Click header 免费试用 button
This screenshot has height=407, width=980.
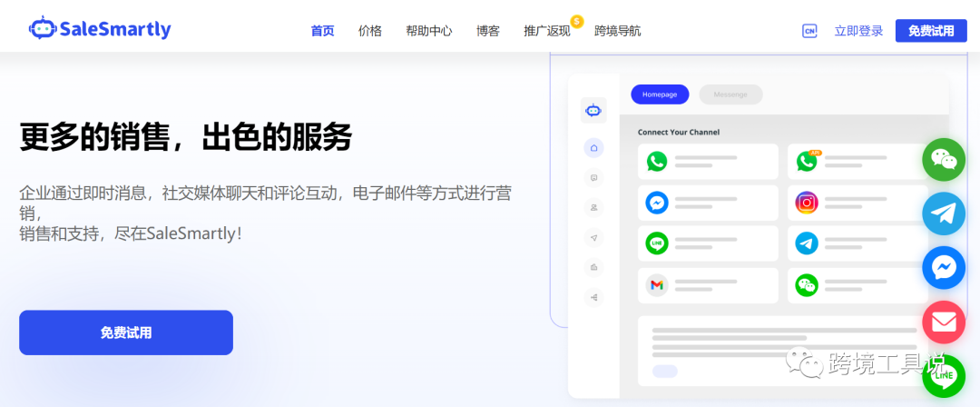coord(931,31)
